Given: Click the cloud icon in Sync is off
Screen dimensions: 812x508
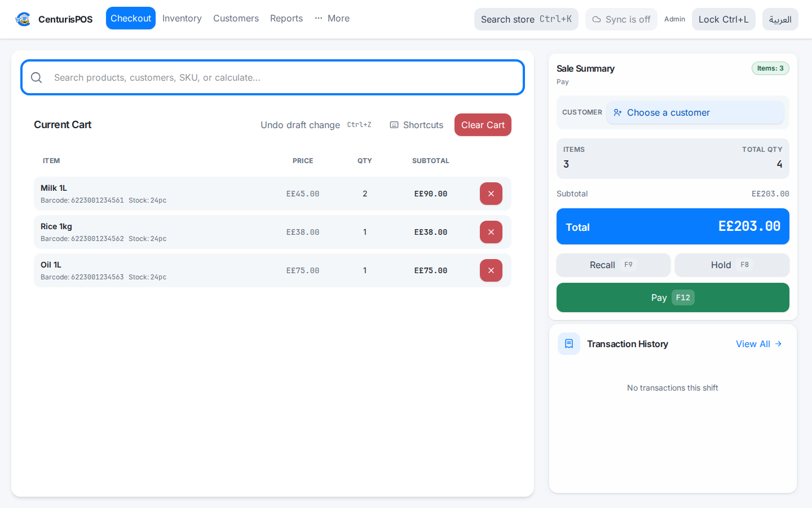Looking at the screenshot, I should [597, 19].
